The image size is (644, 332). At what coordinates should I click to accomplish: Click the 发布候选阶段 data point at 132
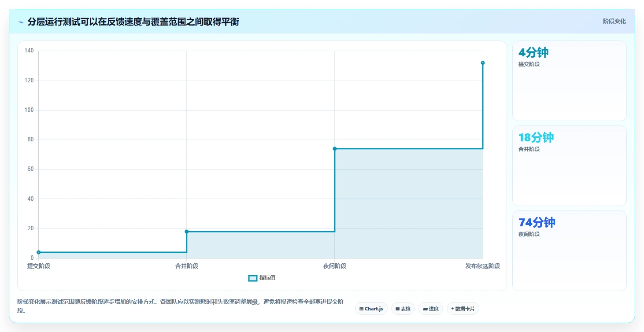(483, 63)
